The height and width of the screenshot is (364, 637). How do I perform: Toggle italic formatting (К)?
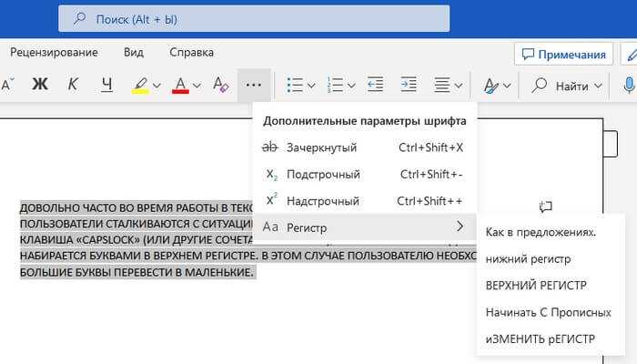coord(73,85)
